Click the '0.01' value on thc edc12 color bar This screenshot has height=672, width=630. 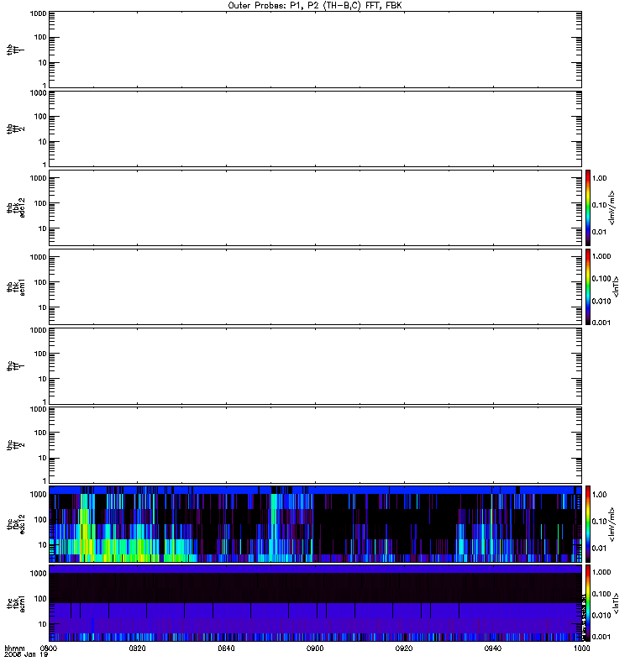[x=599, y=549]
